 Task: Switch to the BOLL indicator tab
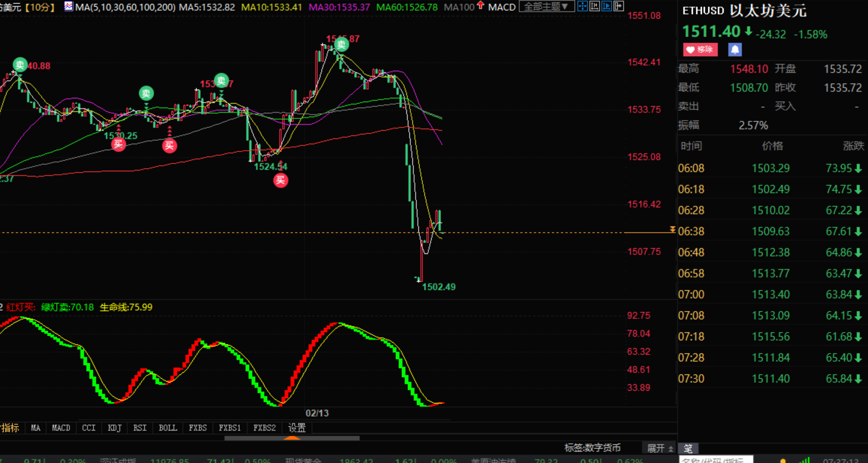click(168, 428)
